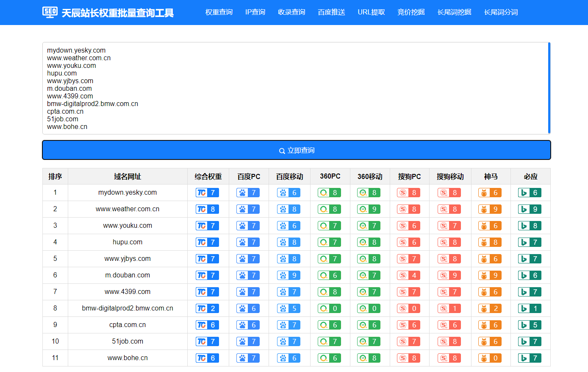Click the 排序 column header
This screenshot has height=372, width=588.
[55, 176]
